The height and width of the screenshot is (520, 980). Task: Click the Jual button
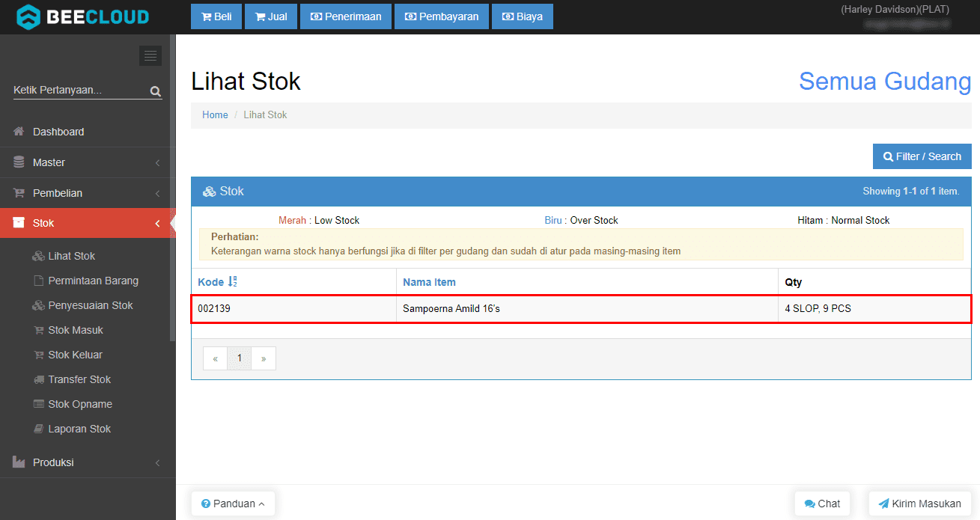coord(271,16)
